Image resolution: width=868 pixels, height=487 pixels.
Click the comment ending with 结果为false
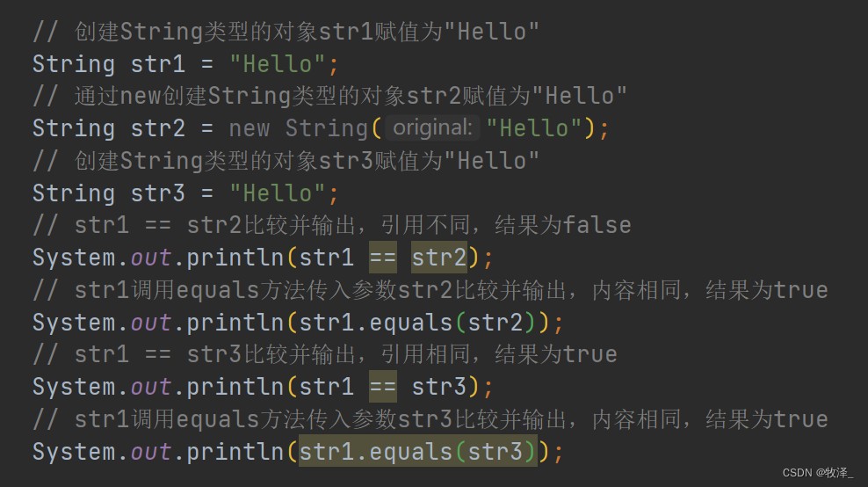pyautogui.click(x=332, y=226)
